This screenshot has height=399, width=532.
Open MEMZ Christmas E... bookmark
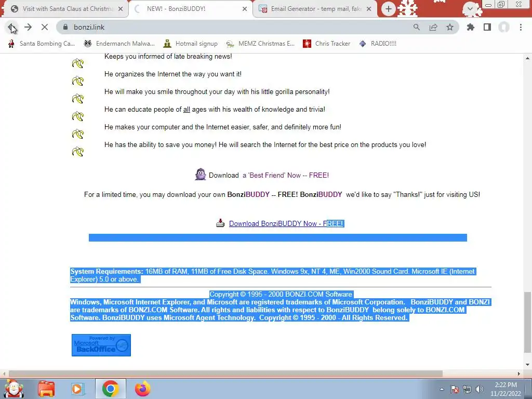260,44
